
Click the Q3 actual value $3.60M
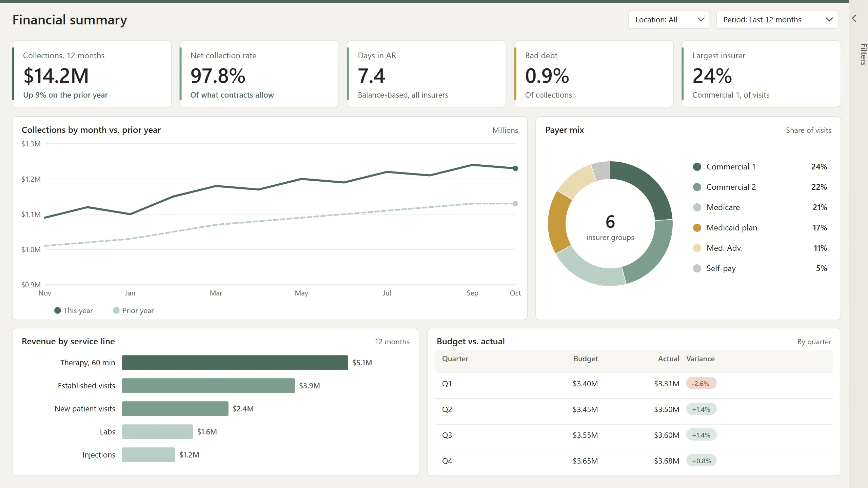[x=666, y=435]
